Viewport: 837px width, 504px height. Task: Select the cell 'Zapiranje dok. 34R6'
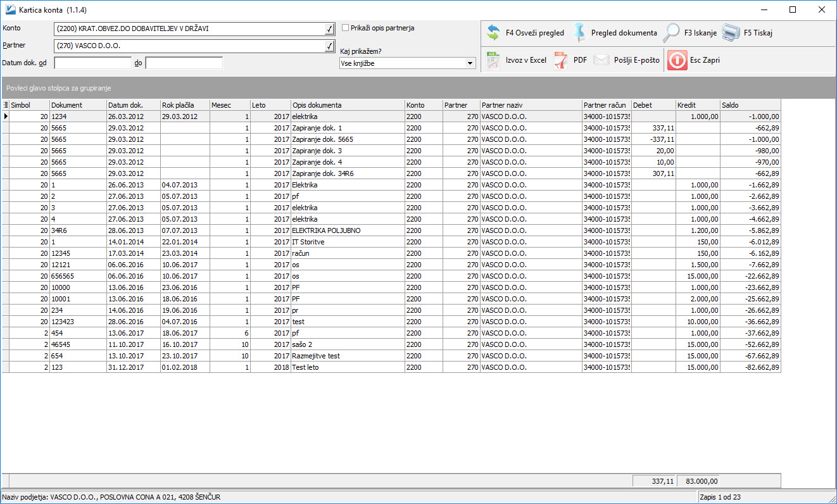coord(348,173)
